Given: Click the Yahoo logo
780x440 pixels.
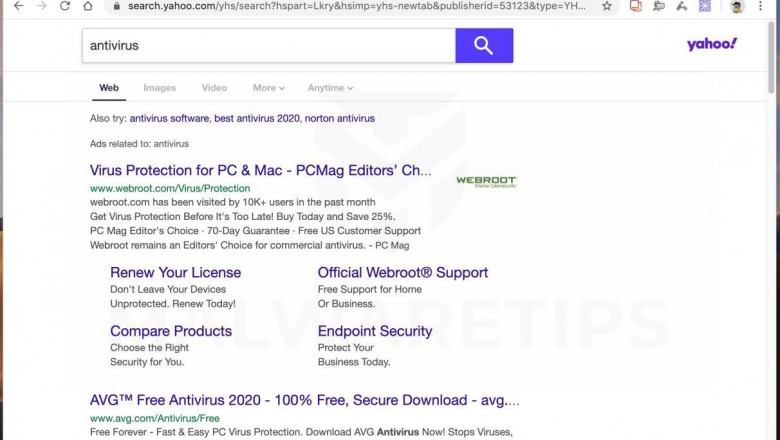Looking at the screenshot, I should (711, 44).
